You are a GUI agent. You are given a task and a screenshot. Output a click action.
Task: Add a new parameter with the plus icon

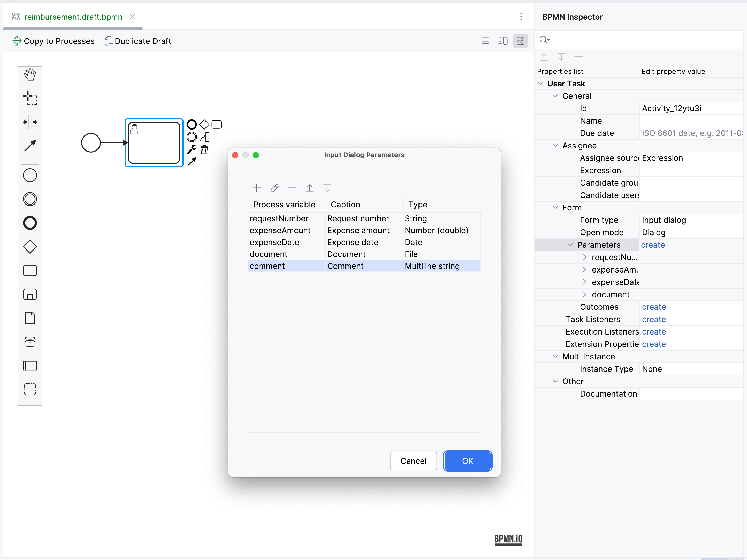(x=257, y=188)
